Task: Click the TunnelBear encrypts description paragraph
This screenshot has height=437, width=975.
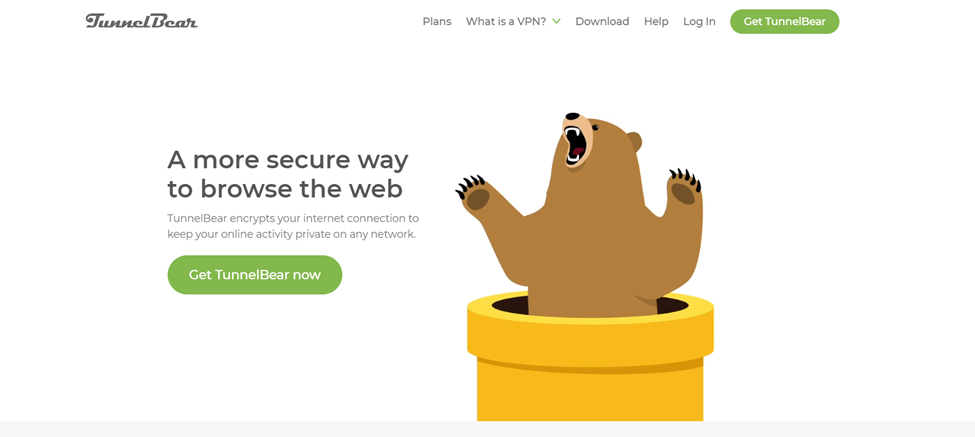Action: pyautogui.click(x=293, y=227)
